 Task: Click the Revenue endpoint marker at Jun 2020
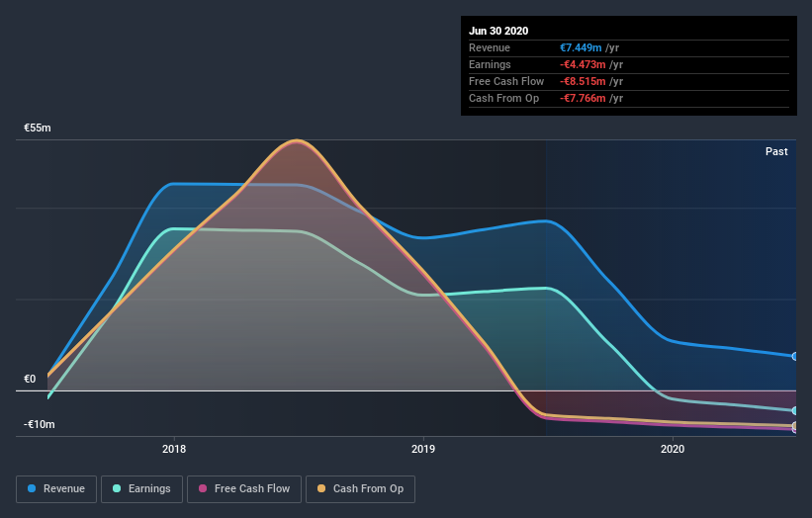[x=795, y=357]
